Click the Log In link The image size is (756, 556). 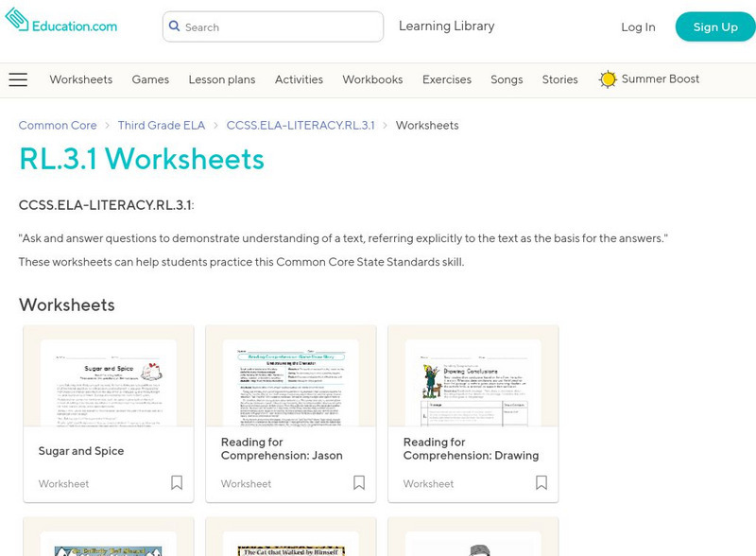pos(638,27)
